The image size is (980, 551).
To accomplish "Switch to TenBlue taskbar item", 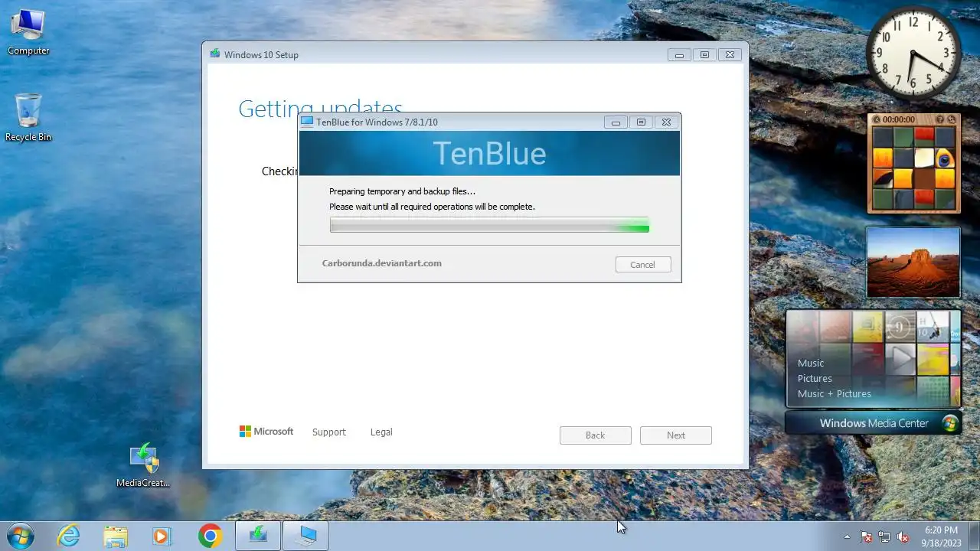I will click(305, 536).
